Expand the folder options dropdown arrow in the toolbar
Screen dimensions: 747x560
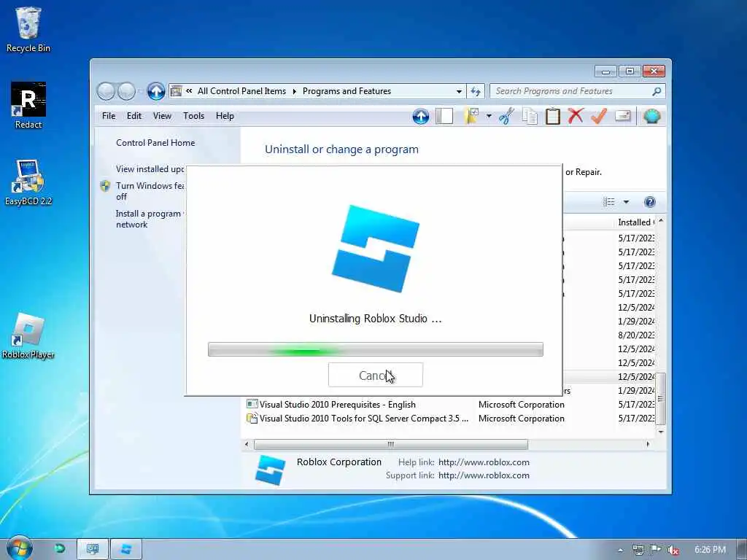click(489, 116)
